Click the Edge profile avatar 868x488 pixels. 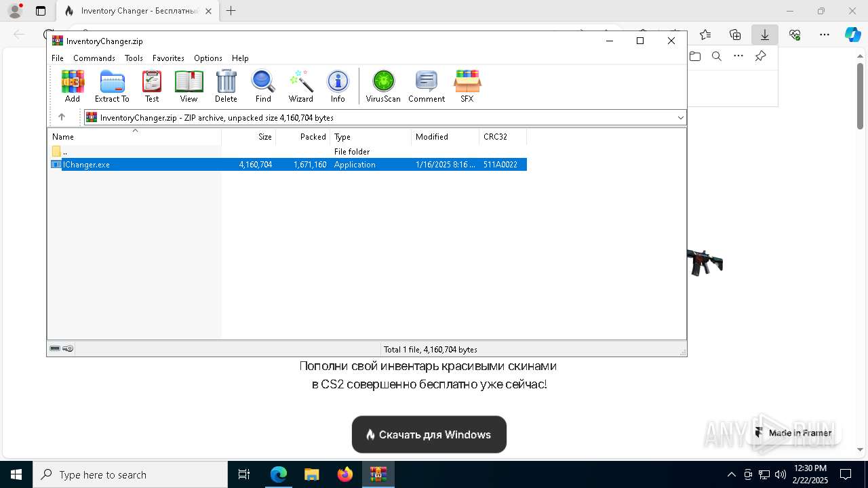click(x=15, y=11)
